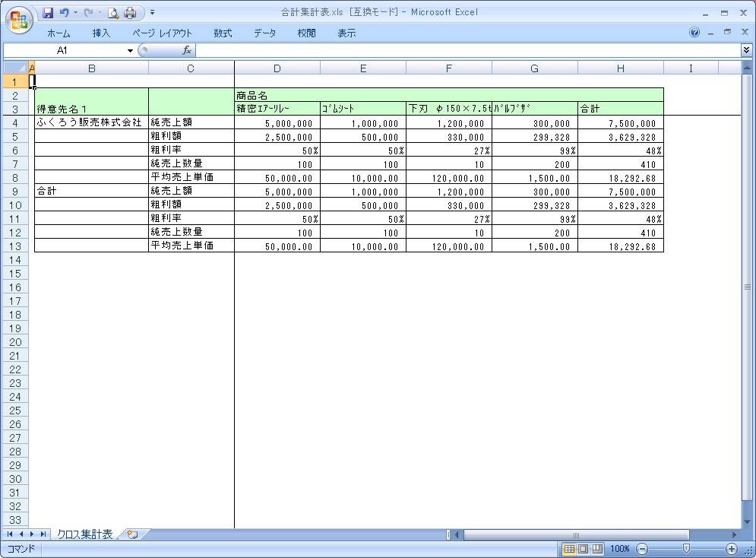Click the zoom slider handle
Image resolution: width=756 pixels, height=558 pixels.
(686, 549)
